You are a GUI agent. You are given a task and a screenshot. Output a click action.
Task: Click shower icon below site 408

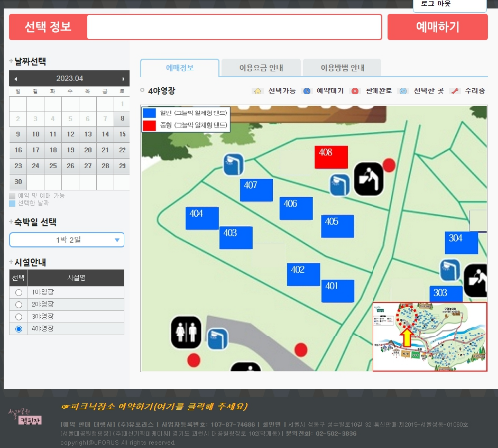point(340,185)
